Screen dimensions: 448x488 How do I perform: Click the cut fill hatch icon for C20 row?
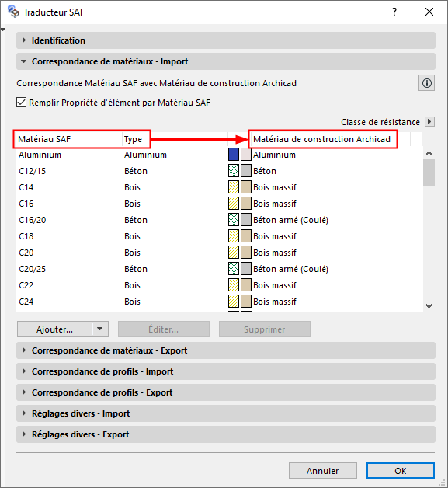click(234, 253)
